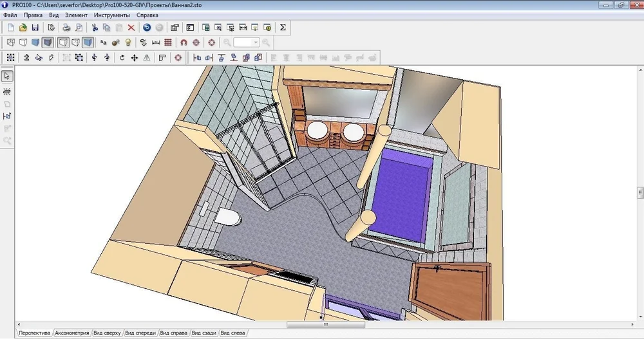The width and height of the screenshot is (644, 339).
Task: Open the Элемент menu
Action: coord(76,14)
